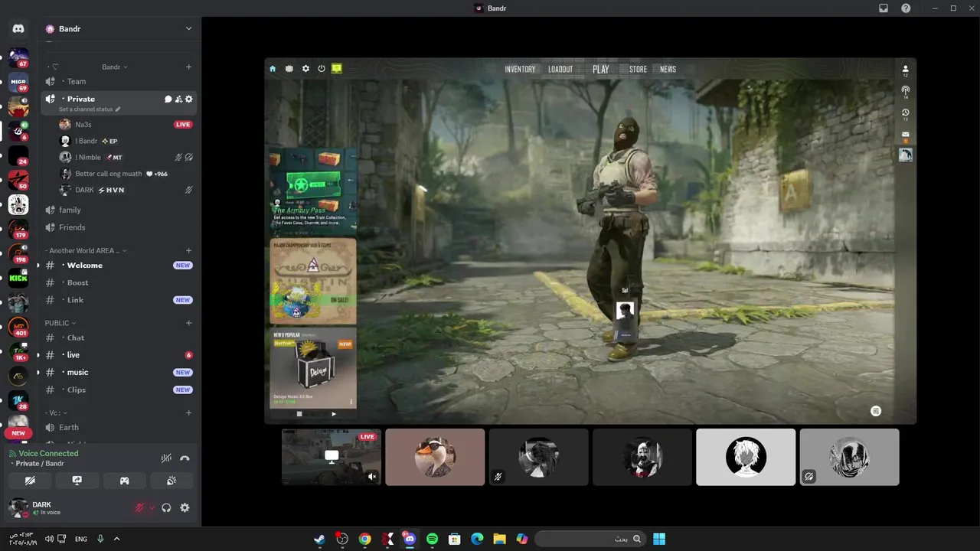Open Boost channel in sidebar
This screenshot has width=980, height=551.
point(119,282)
